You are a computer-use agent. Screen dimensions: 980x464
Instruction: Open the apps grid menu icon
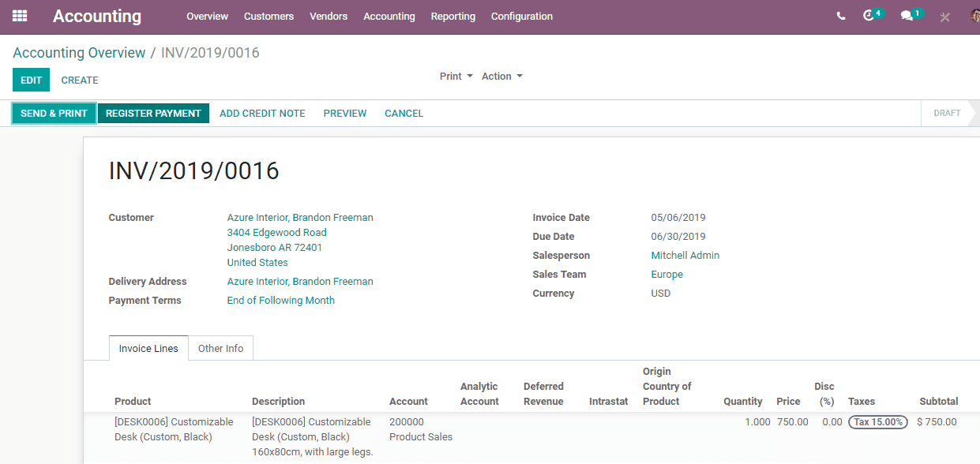20,16
